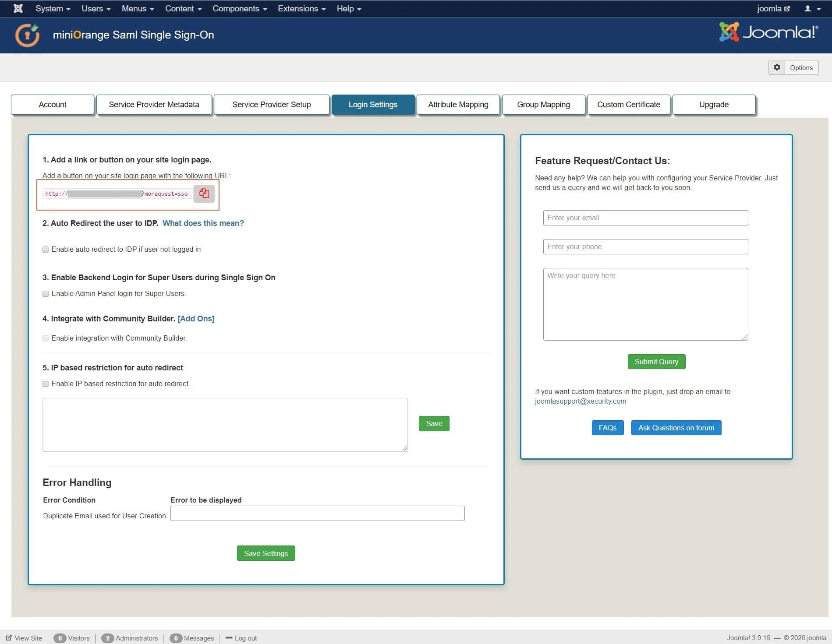Click the Options gear icon
The image size is (832, 644).
coord(777,67)
